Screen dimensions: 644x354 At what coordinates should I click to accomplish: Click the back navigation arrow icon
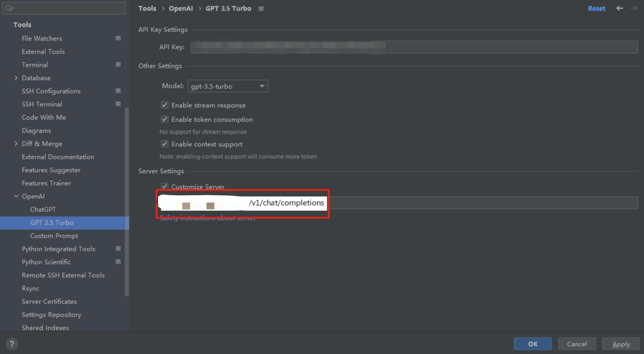[620, 8]
